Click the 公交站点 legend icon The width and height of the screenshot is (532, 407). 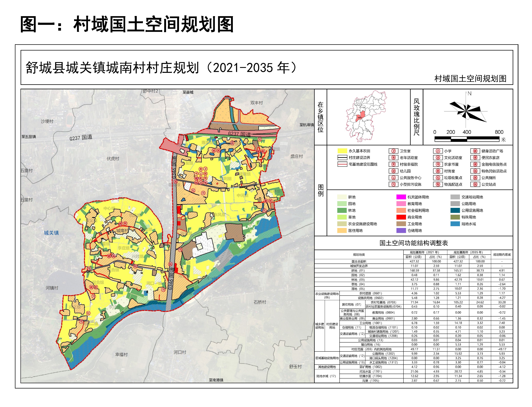pyautogui.click(x=475, y=184)
